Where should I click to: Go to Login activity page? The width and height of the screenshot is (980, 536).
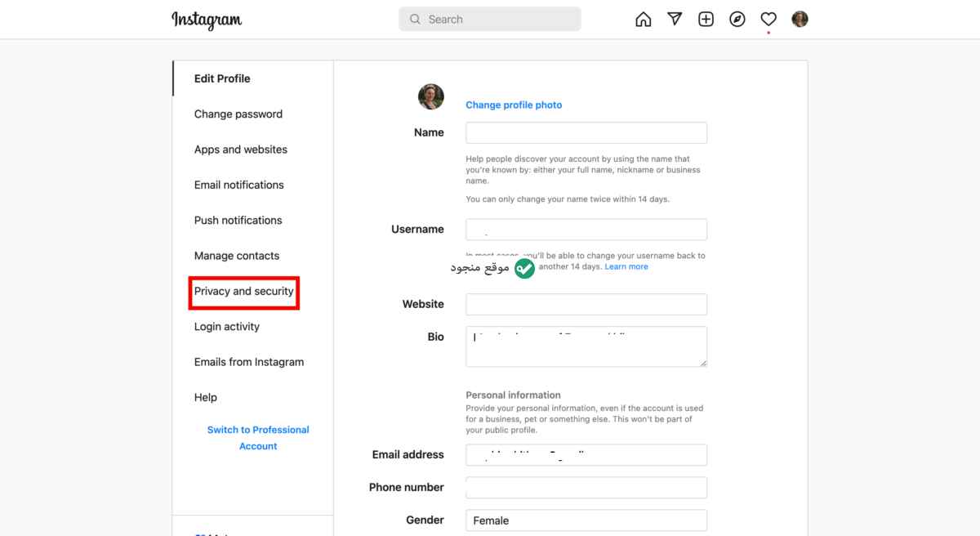pos(227,327)
